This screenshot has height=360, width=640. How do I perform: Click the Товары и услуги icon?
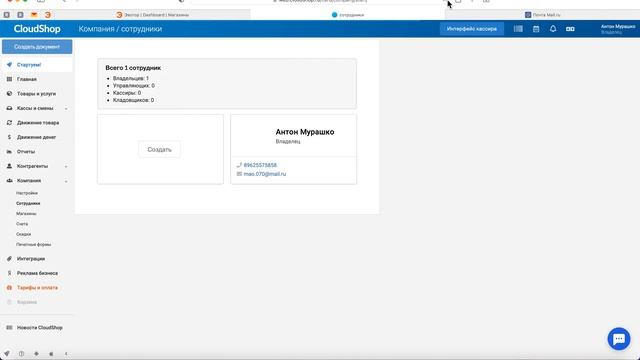[x=9, y=93]
